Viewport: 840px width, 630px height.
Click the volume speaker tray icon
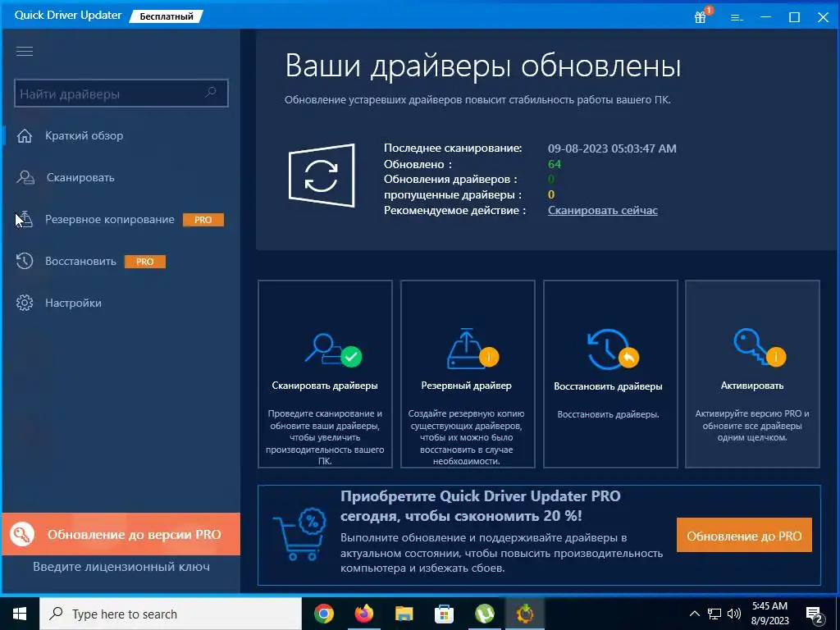pos(734,614)
